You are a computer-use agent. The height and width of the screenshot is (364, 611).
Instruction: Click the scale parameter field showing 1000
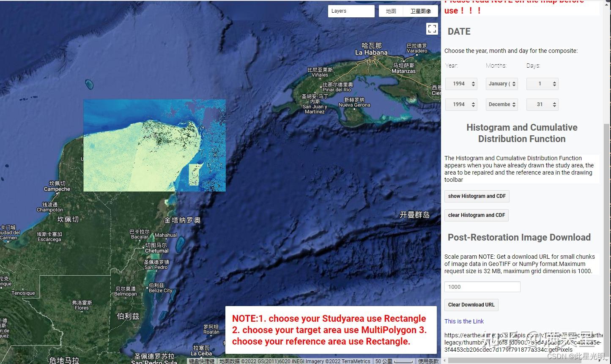click(482, 287)
